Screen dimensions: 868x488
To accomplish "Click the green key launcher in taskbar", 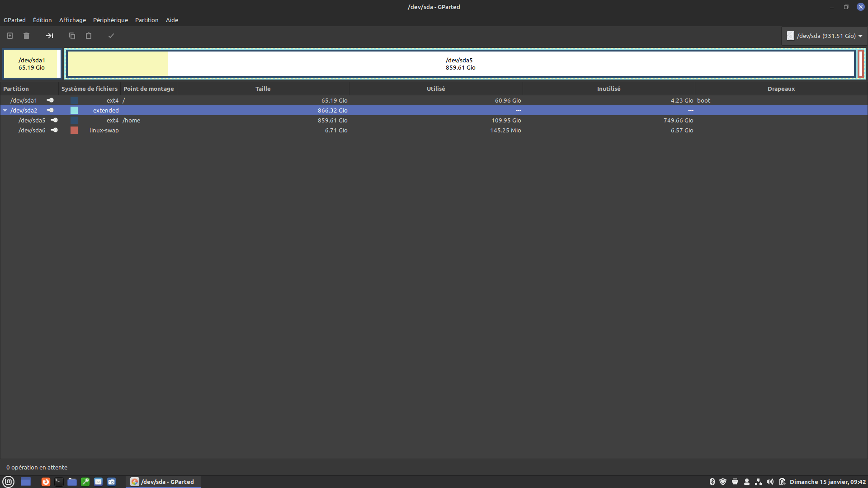I will [85, 482].
